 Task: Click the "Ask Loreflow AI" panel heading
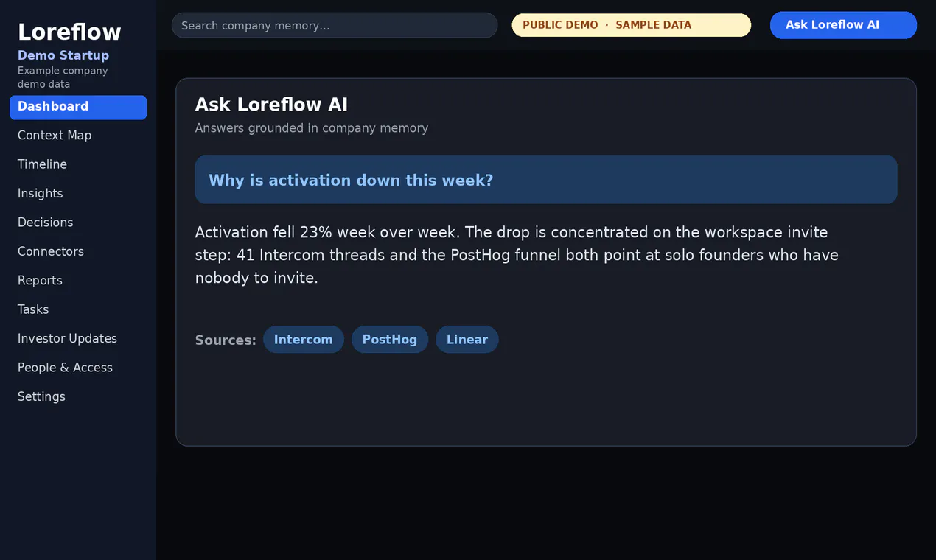(x=271, y=105)
